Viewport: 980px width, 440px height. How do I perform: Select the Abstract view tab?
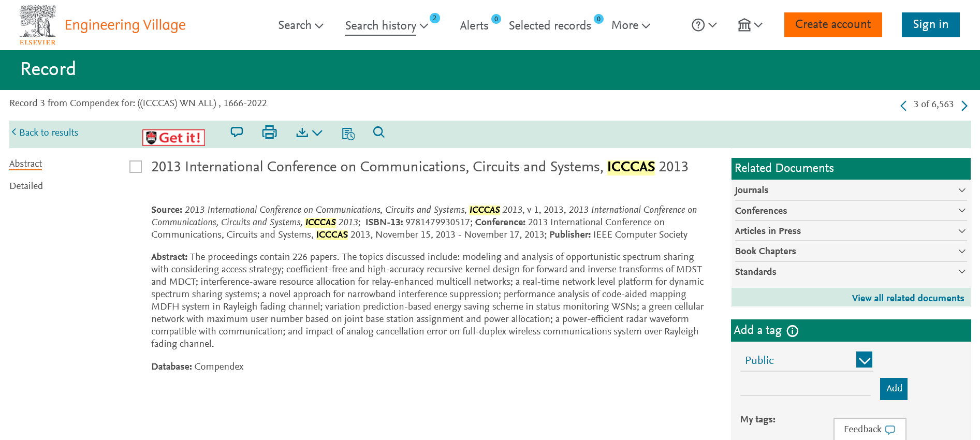click(26, 164)
